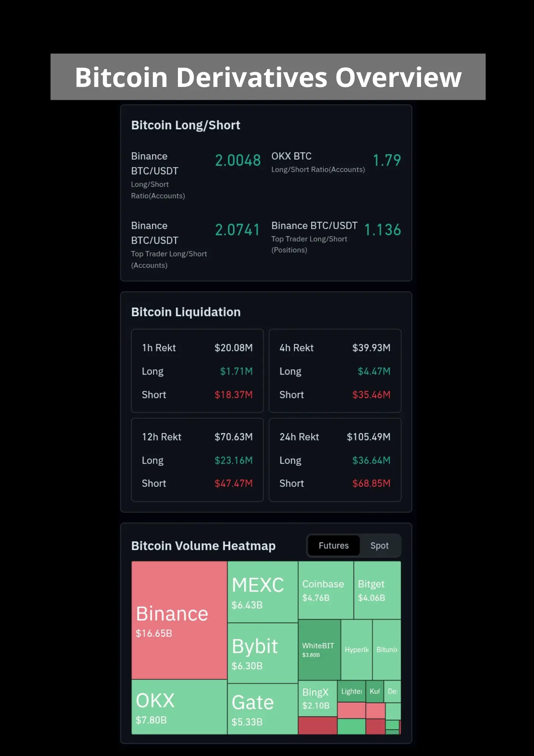Click the Coinbase $4.76B heatmap tile
The width and height of the screenshot is (534, 756).
(326, 590)
